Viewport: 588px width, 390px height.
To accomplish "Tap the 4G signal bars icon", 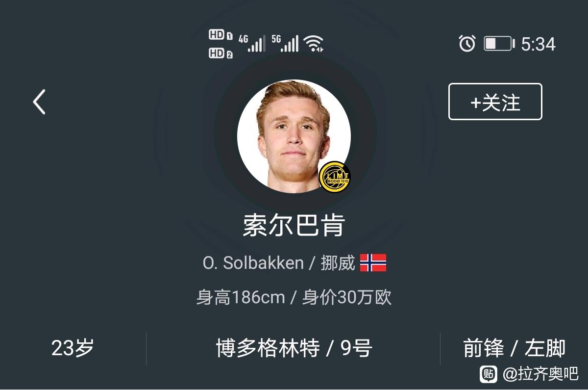I will [x=252, y=43].
